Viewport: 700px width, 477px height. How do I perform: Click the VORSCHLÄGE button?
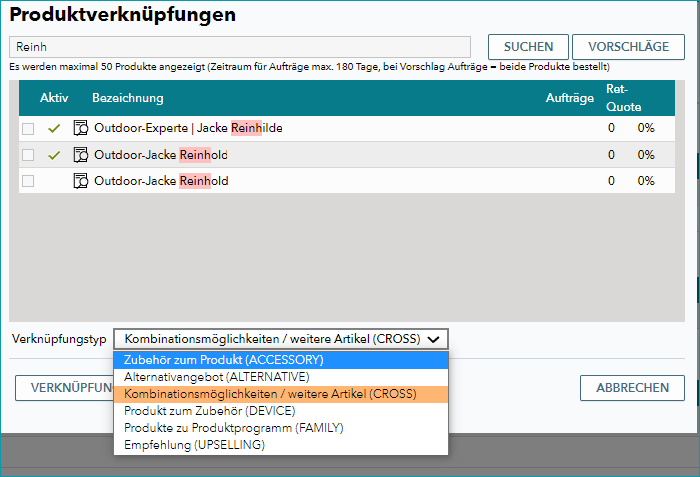(628, 47)
